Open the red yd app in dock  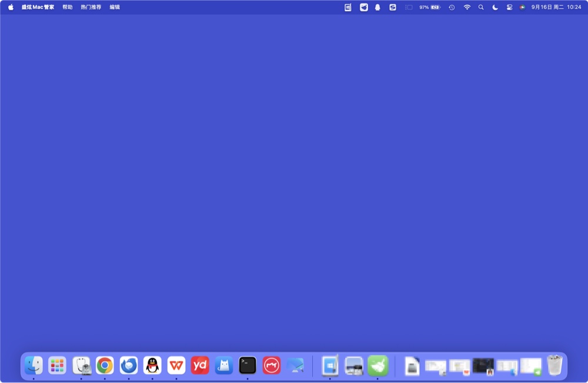(x=200, y=365)
